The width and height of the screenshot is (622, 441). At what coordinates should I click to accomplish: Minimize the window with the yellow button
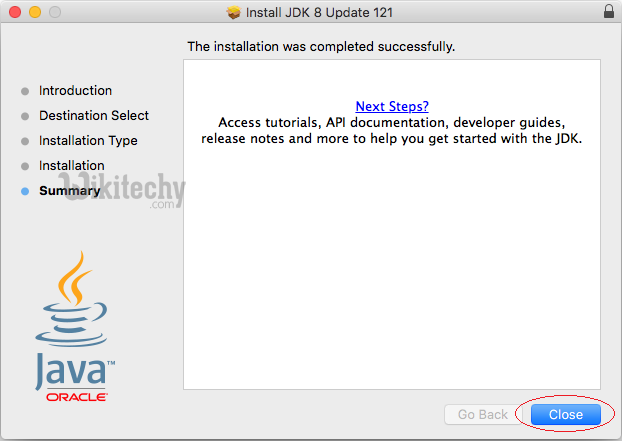[33, 13]
